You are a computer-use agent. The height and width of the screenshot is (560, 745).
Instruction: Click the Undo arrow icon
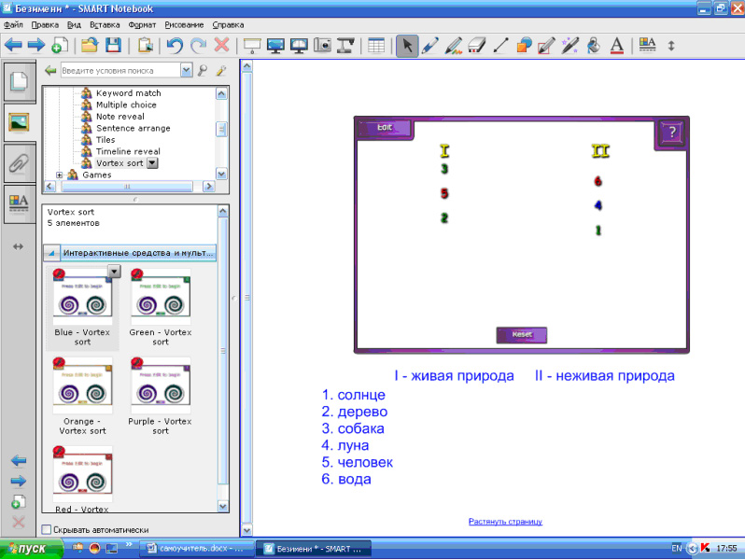tap(175, 45)
